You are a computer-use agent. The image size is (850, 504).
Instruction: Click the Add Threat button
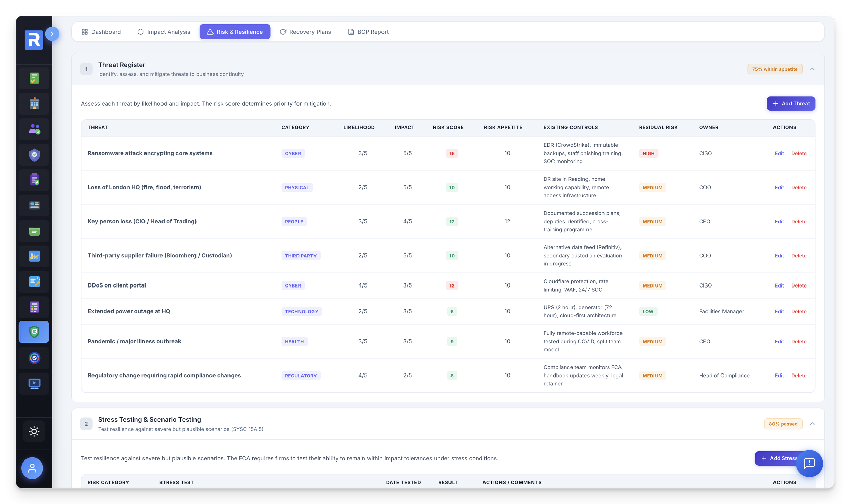point(791,103)
